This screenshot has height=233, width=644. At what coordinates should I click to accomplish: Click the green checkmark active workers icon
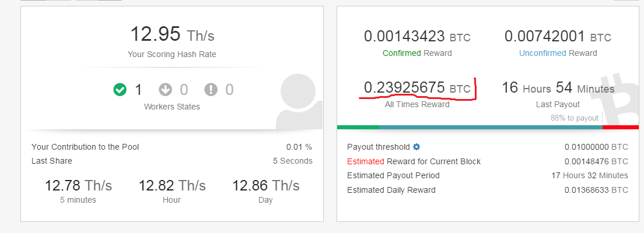click(x=120, y=90)
